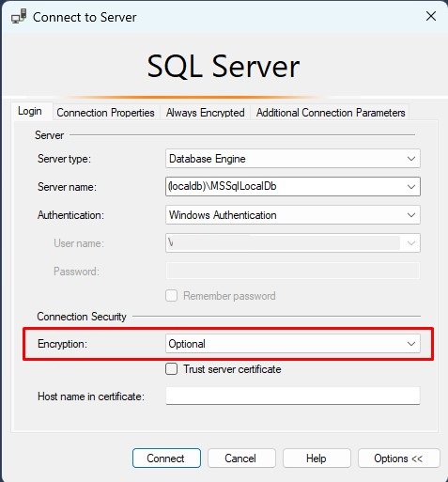Click the 'Connection Security' section heading
Screen dimensions: 448x482
click(82, 317)
